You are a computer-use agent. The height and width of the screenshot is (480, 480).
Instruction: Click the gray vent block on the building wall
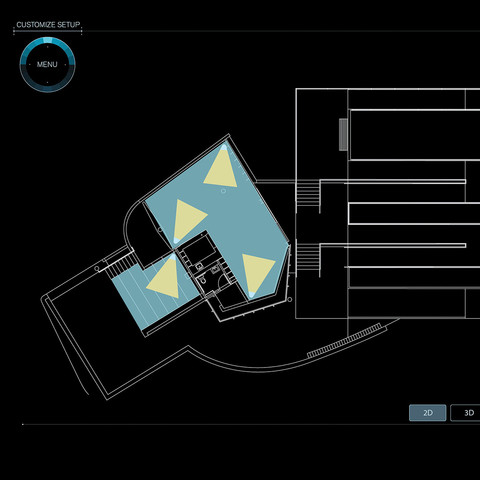click(x=343, y=134)
